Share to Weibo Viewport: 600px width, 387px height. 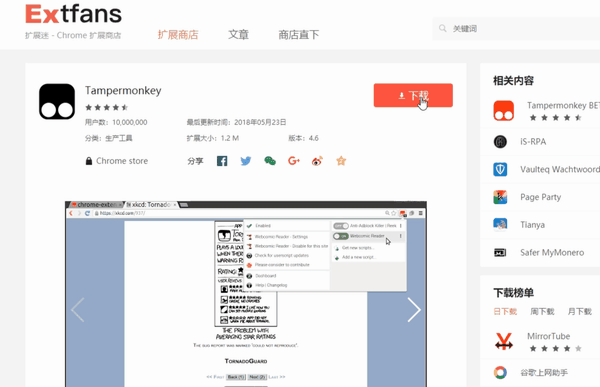point(317,161)
